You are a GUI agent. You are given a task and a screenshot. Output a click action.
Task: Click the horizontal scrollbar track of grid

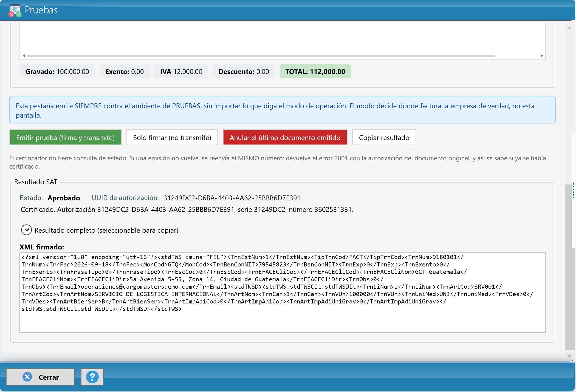[x=261, y=56]
